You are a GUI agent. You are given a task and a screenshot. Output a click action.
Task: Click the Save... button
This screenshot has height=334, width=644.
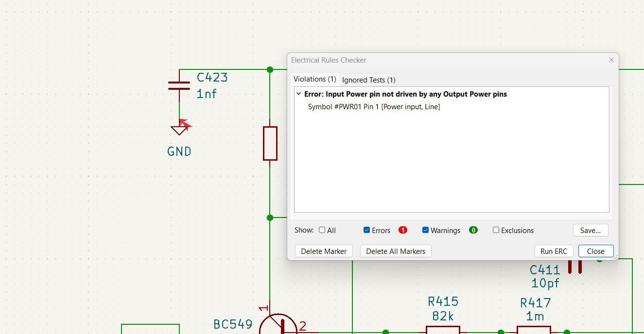(591, 230)
